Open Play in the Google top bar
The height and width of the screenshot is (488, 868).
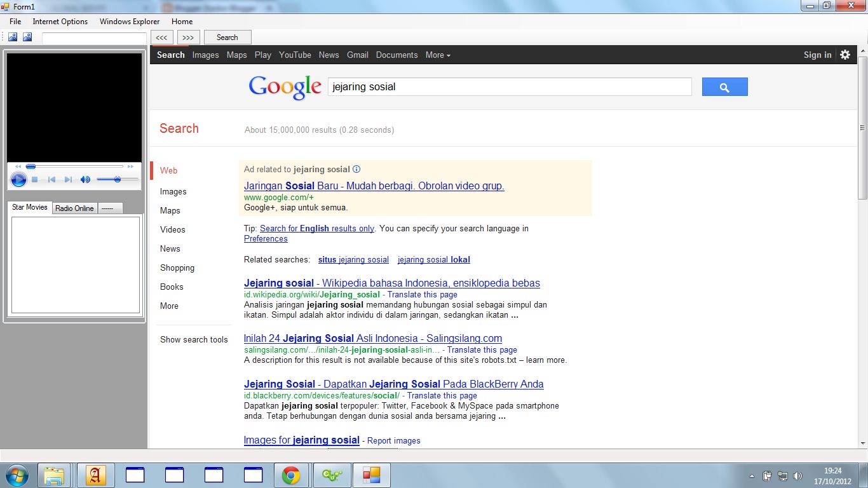(263, 55)
